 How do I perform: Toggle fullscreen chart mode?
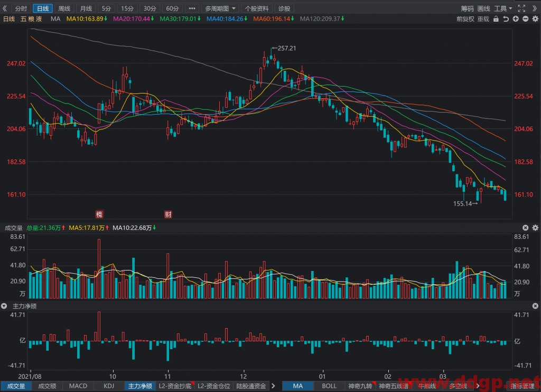coord(521,8)
